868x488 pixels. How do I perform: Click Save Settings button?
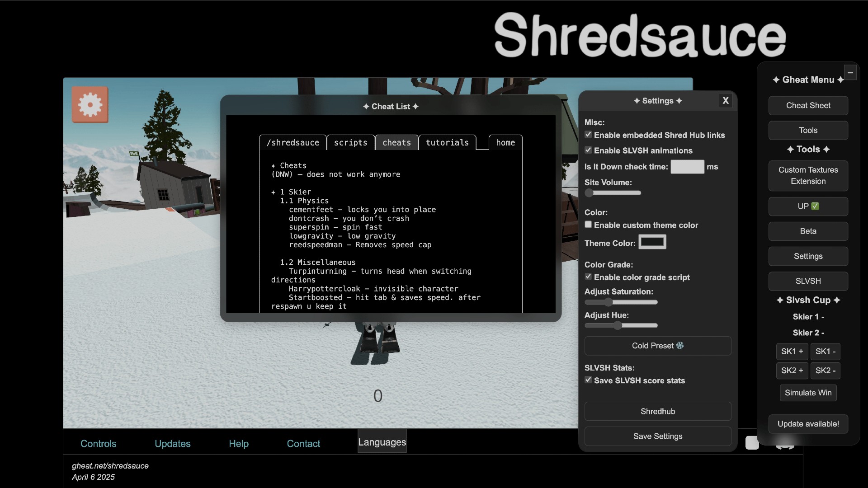tap(658, 436)
